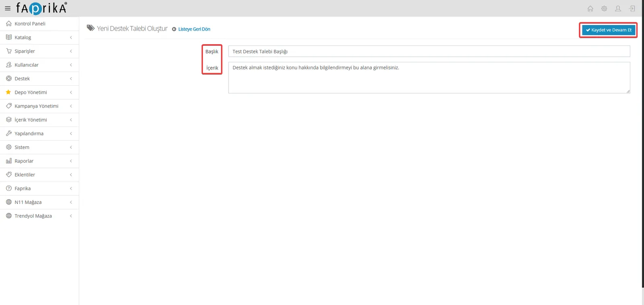Click the Depo Yönetimi star icon
The height and width of the screenshot is (305, 644).
point(8,92)
